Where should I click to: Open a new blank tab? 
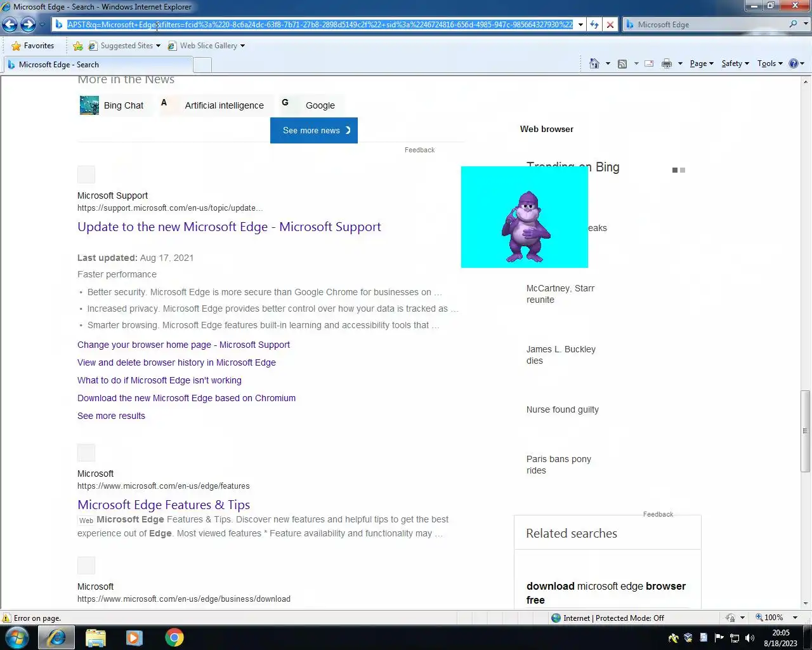[202, 65]
